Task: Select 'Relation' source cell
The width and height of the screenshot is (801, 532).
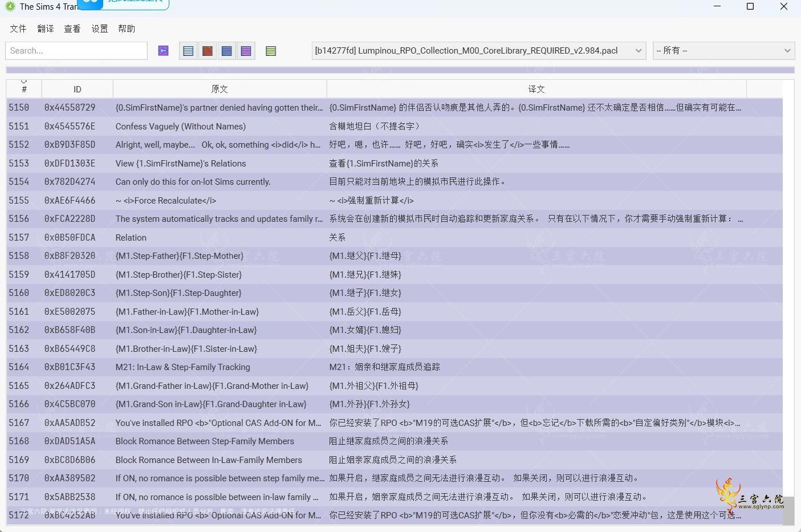Action: (x=131, y=237)
